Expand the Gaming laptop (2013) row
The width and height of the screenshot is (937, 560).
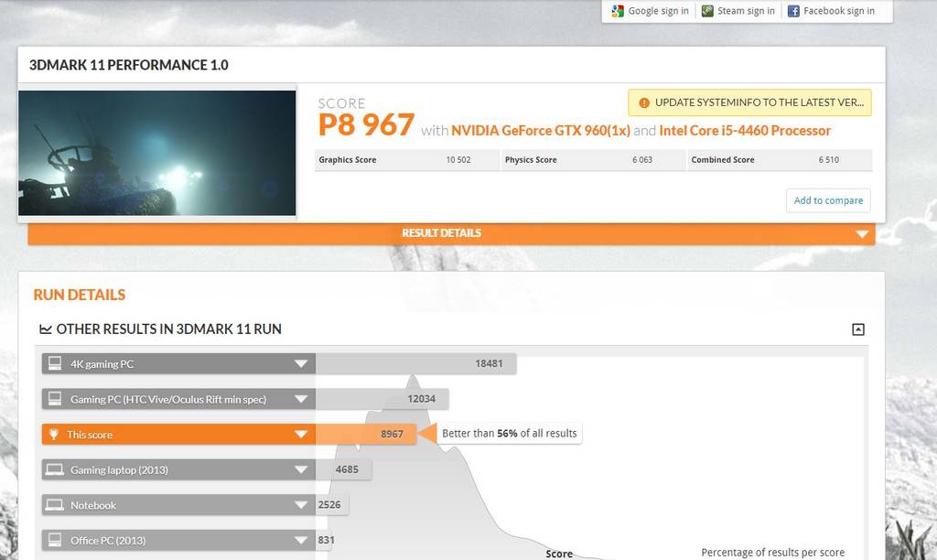pyautogui.click(x=178, y=469)
